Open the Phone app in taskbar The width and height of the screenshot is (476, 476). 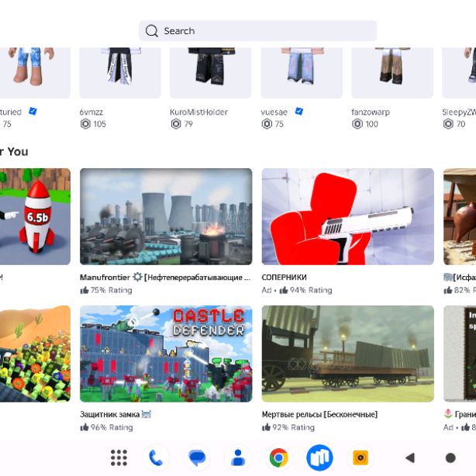(156, 457)
